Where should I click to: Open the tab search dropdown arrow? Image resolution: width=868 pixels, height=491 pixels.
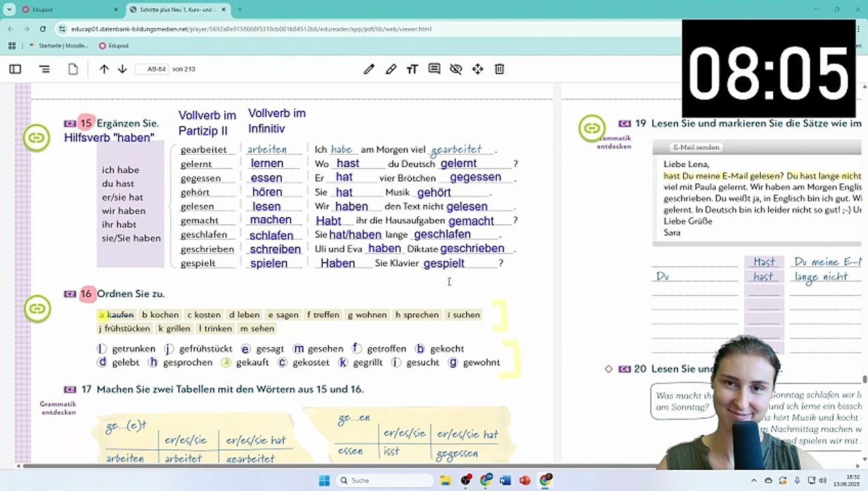(x=9, y=10)
